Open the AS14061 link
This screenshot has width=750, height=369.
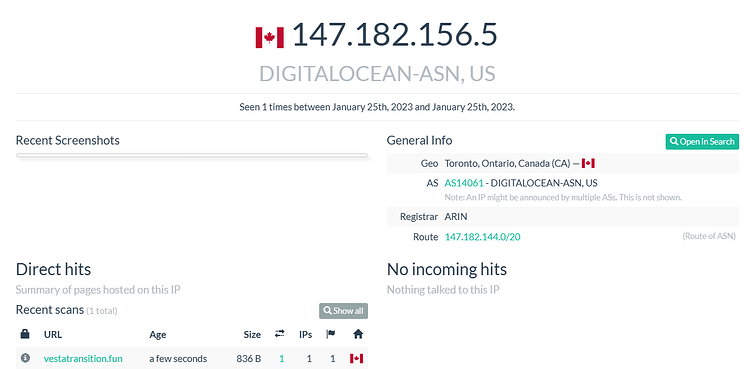pos(464,183)
